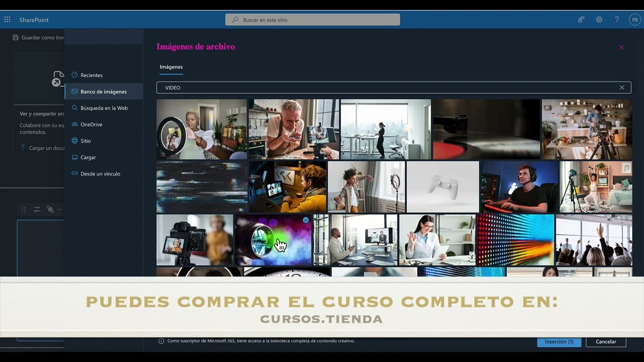Click the Cargar laptop icon
The width and height of the screenshot is (644, 362).
(x=74, y=157)
